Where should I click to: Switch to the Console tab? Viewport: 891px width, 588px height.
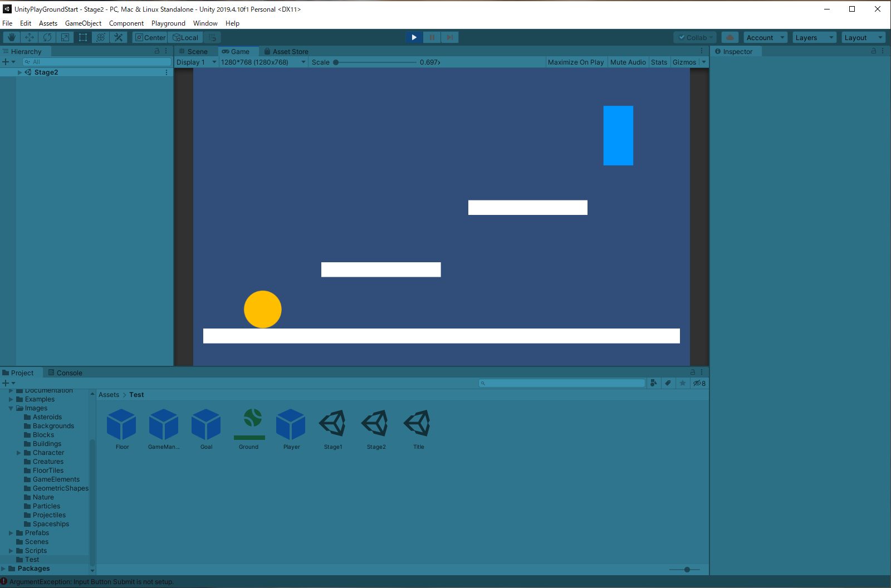click(x=65, y=373)
